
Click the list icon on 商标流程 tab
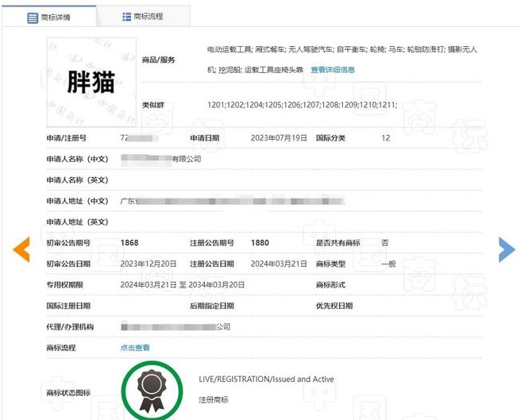click(x=127, y=17)
